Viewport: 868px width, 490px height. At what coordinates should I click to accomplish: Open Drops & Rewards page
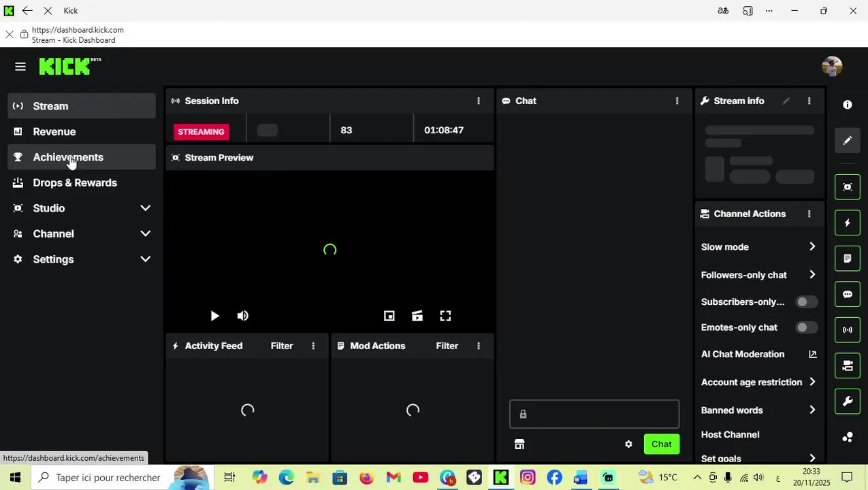[x=82, y=182]
